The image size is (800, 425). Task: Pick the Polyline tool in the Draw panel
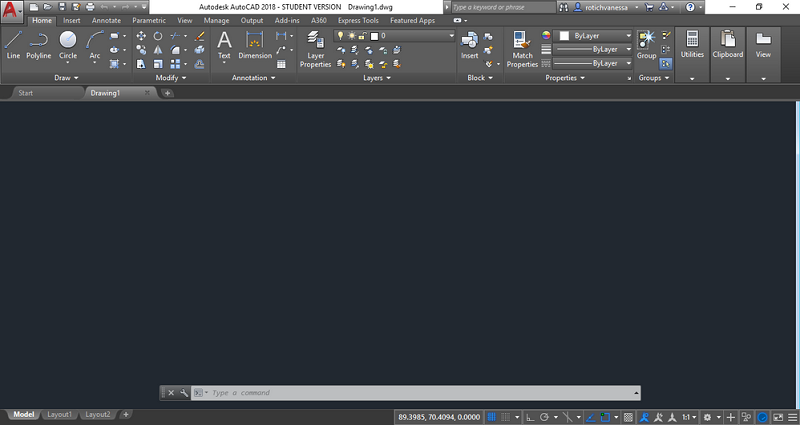[x=38, y=44]
